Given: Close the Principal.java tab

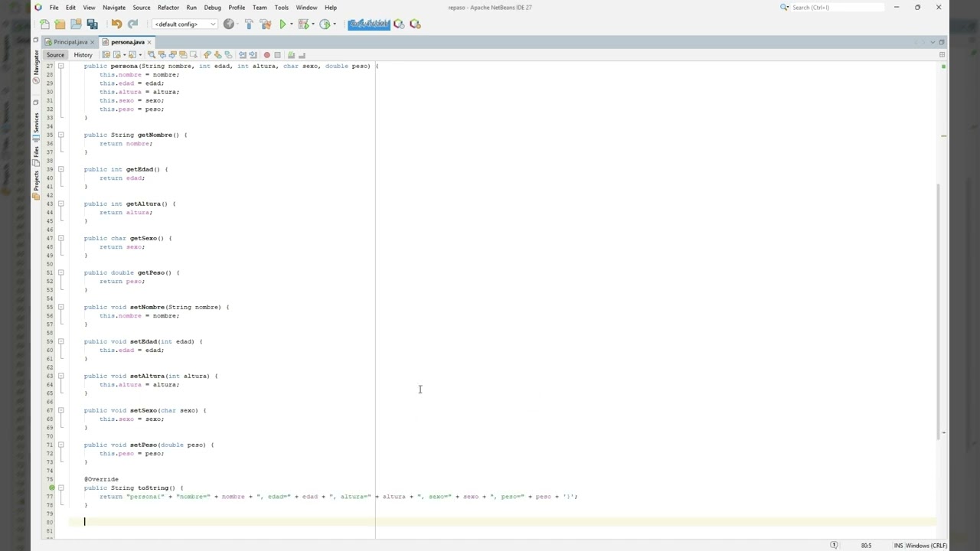Looking at the screenshot, I should pos(93,42).
